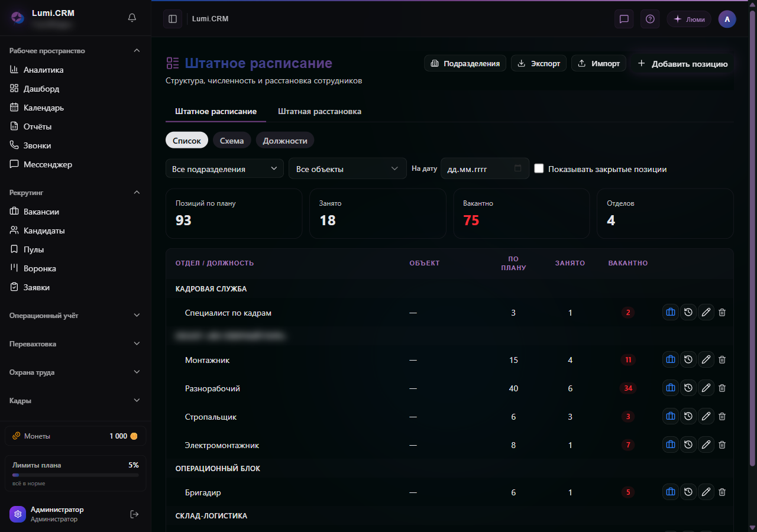Edit Электромонтажник position pencil icon
The width and height of the screenshot is (757, 532).
(706, 445)
